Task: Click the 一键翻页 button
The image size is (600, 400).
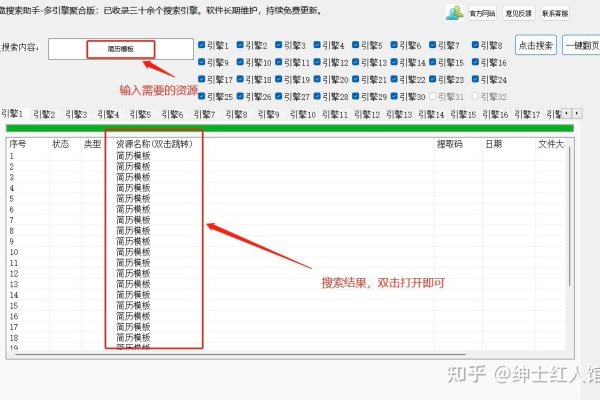Action: (x=582, y=45)
